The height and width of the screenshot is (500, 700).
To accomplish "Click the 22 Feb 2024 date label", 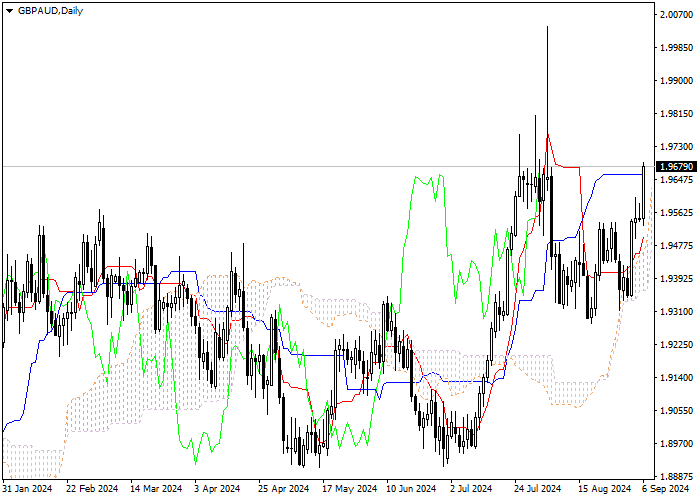I will coord(92,489).
